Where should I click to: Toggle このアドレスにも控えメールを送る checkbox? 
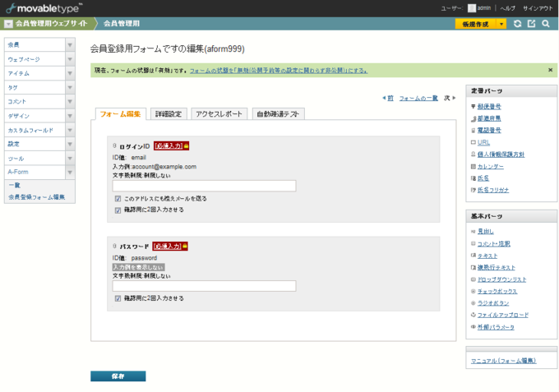118,199
